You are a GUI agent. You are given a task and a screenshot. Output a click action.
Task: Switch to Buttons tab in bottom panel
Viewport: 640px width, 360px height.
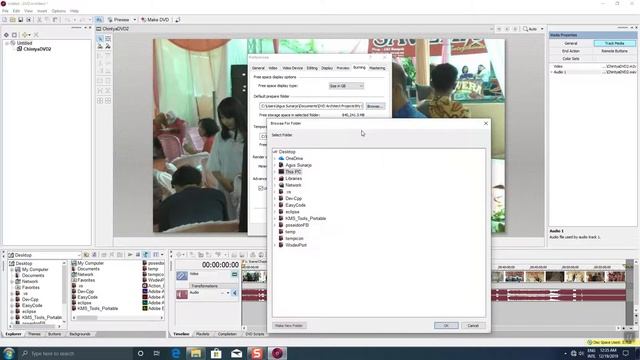pos(54,334)
